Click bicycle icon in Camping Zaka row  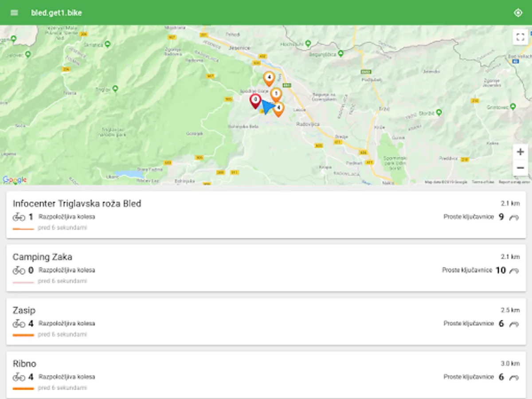pyautogui.click(x=19, y=270)
